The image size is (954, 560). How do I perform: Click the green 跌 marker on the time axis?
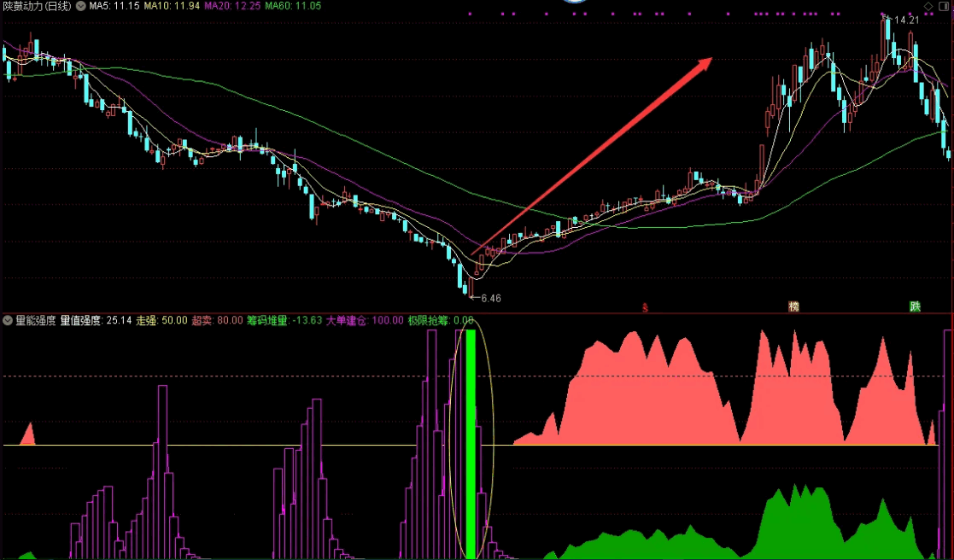[x=915, y=307]
